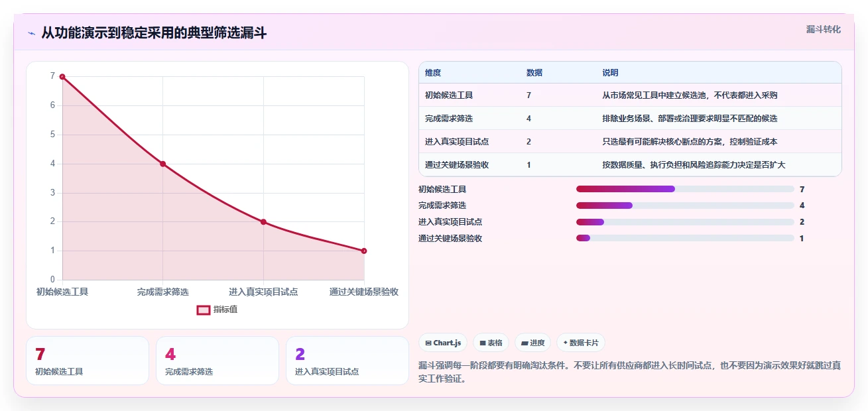
Task: Click the y-axis label 0 on the chart
Action: pyautogui.click(x=52, y=280)
